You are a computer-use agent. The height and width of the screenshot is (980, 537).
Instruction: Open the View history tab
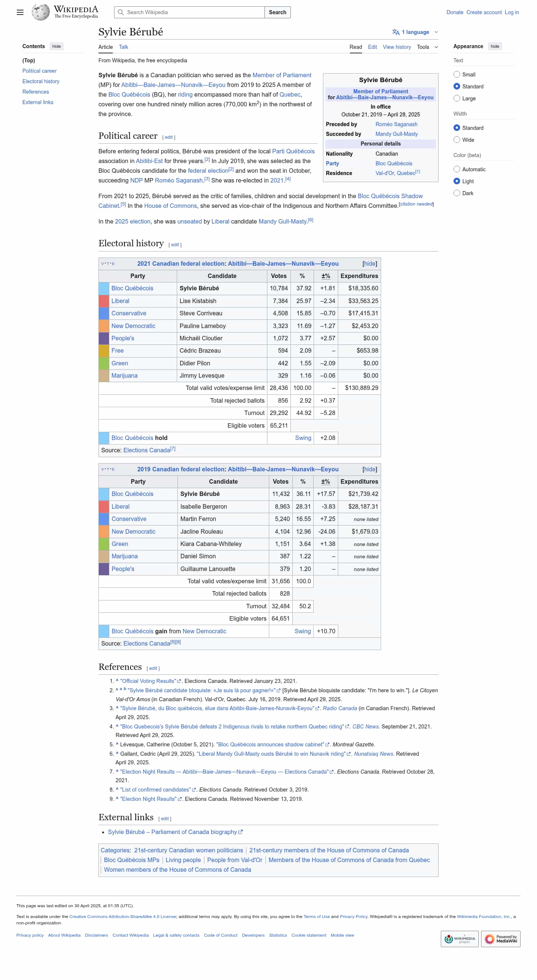(x=397, y=47)
